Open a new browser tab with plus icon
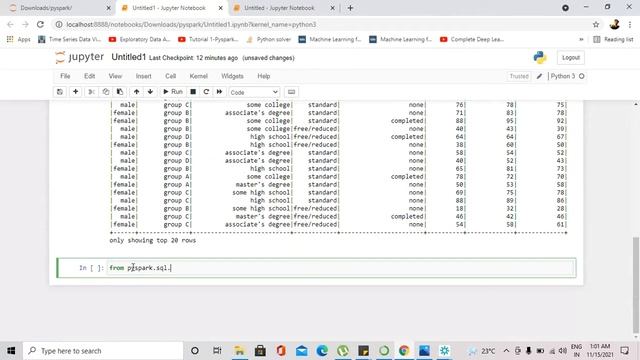This screenshot has width=640, height=360. (x=350, y=8)
